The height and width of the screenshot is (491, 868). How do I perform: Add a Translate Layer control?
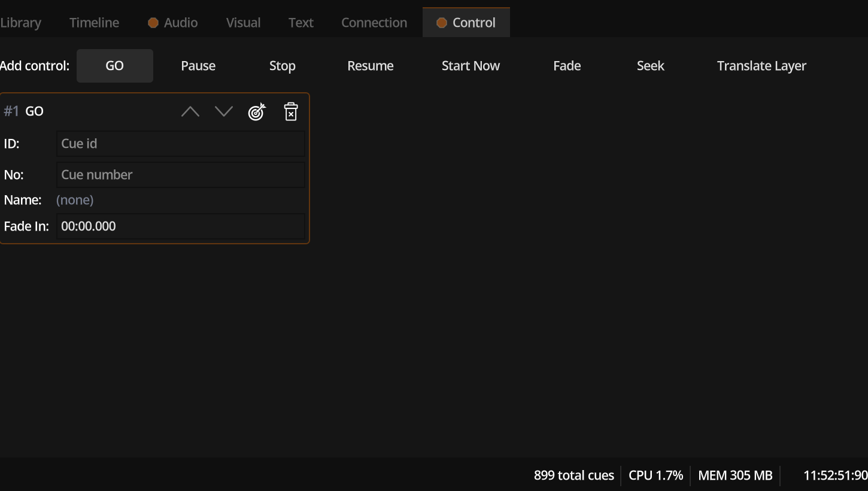coord(761,66)
